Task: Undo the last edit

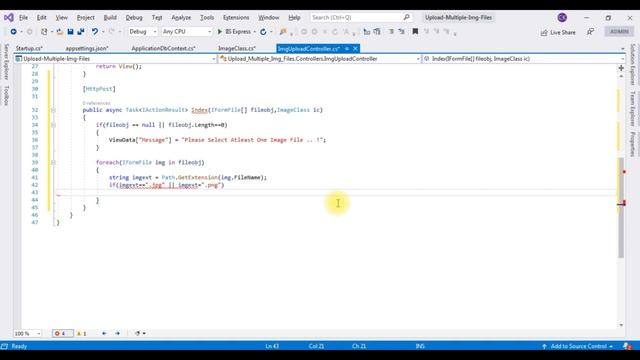Action: pos(95,31)
